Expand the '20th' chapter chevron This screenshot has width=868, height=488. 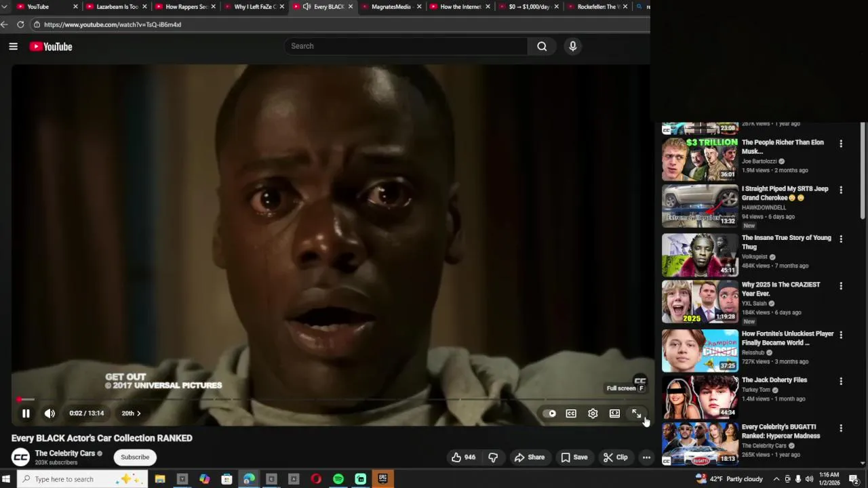coord(138,413)
